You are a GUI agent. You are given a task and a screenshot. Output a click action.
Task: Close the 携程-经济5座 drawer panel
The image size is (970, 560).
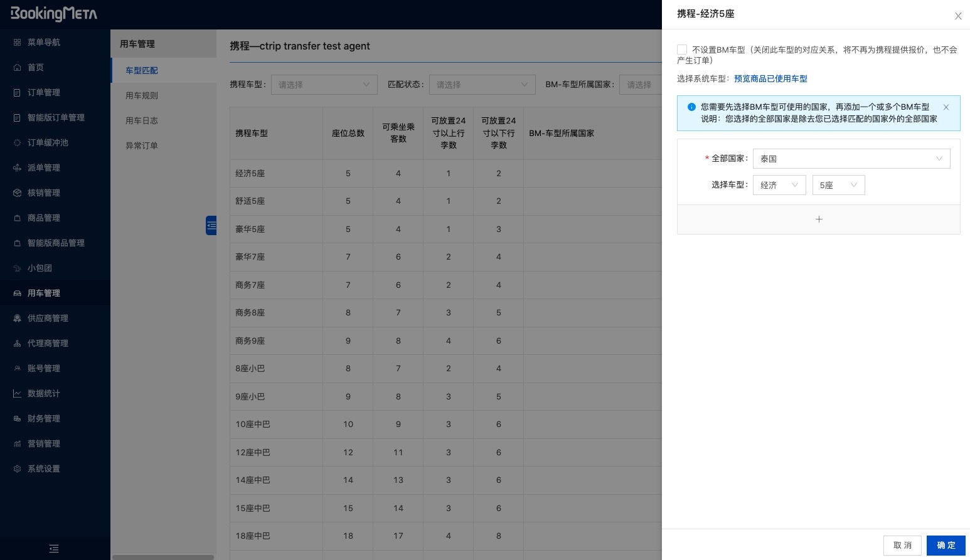pos(958,16)
